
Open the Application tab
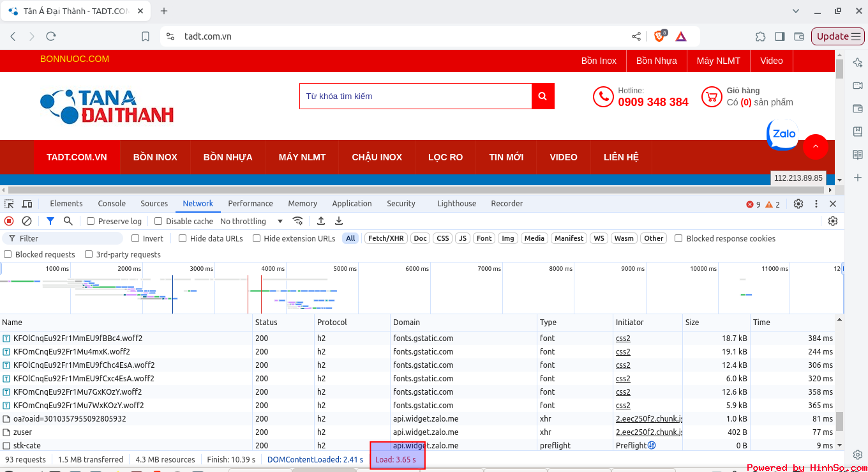352,204
